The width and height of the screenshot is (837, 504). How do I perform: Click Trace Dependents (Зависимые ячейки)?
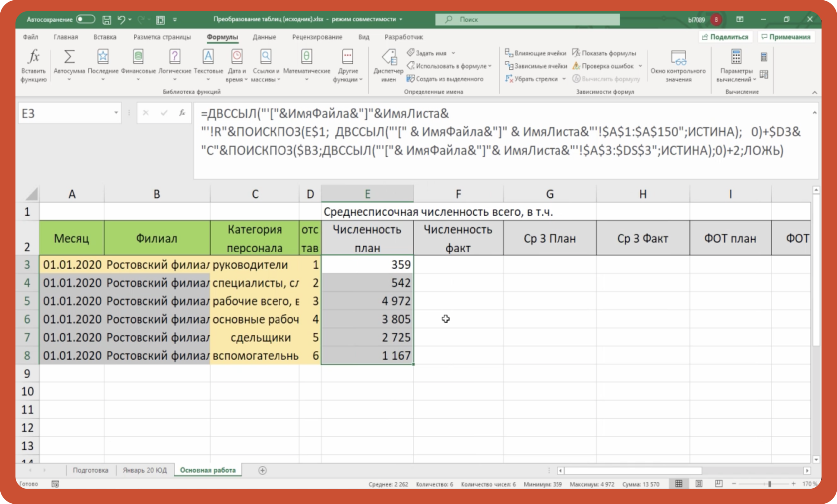(536, 66)
